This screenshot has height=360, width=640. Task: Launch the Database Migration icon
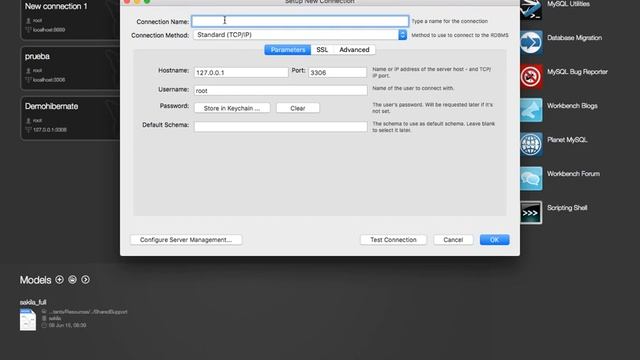coord(531,43)
